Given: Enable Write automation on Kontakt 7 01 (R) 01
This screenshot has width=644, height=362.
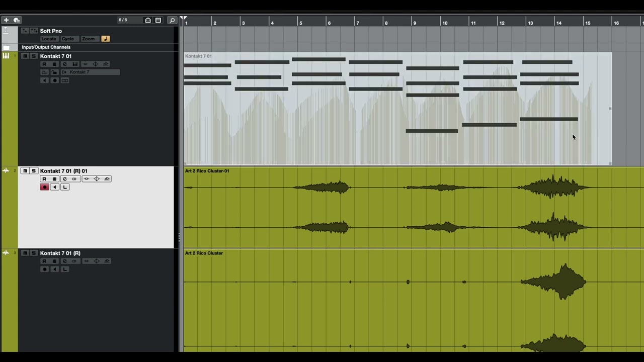Looking at the screenshot, I should tap(54, 179).
